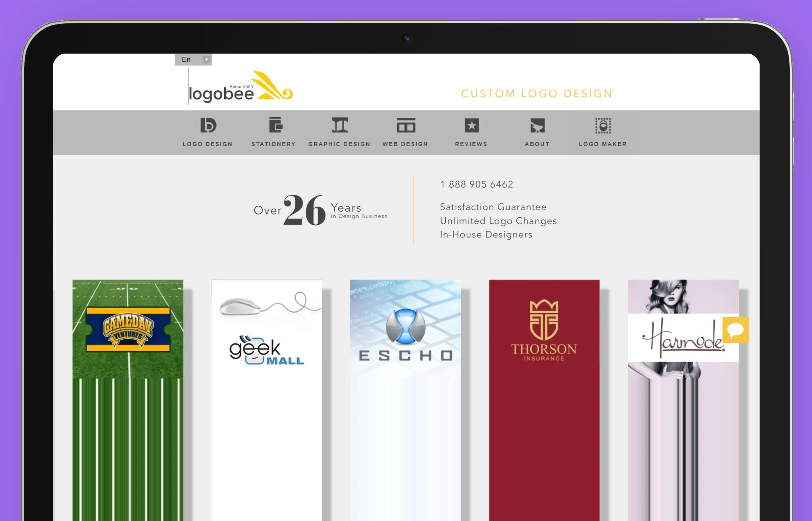Click the About icon

(537, 126)
